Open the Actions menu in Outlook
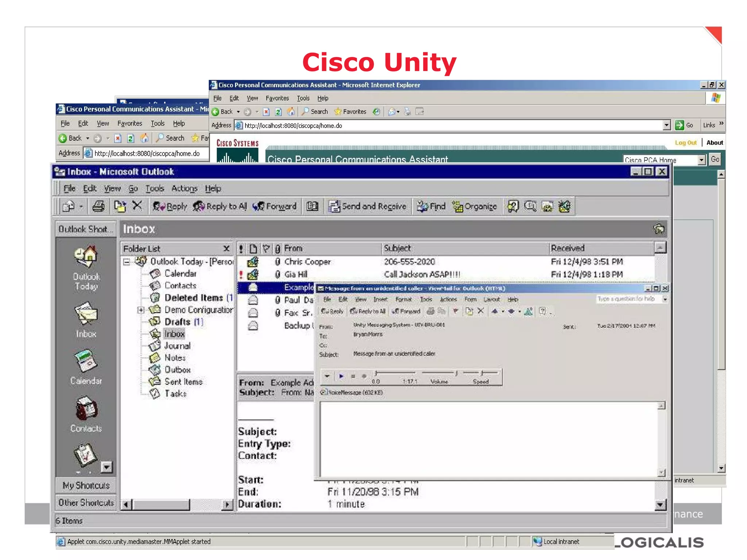747x560 pixels. (x=184, y=188)
